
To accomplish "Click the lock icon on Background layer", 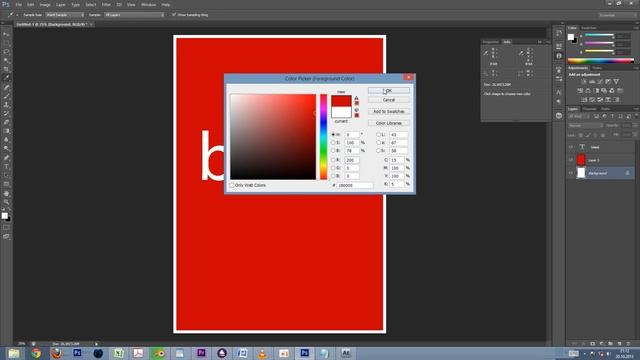I will click(627, 173).
